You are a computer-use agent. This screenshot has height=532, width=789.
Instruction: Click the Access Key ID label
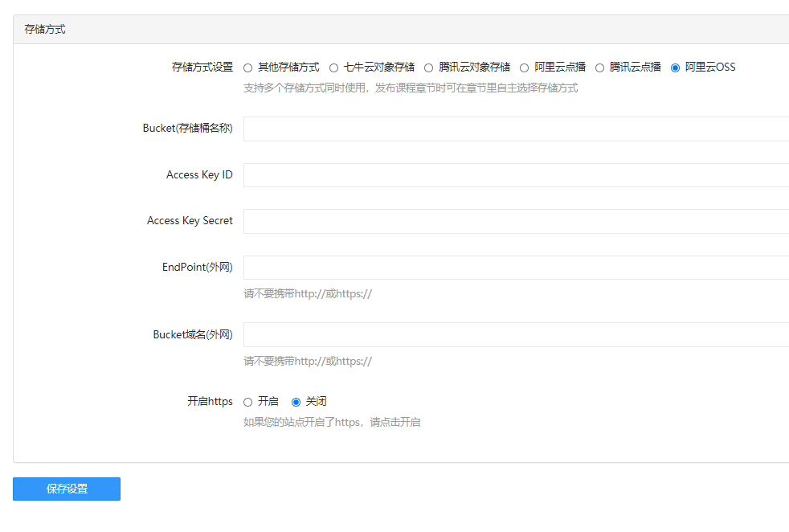pos(199,174)
